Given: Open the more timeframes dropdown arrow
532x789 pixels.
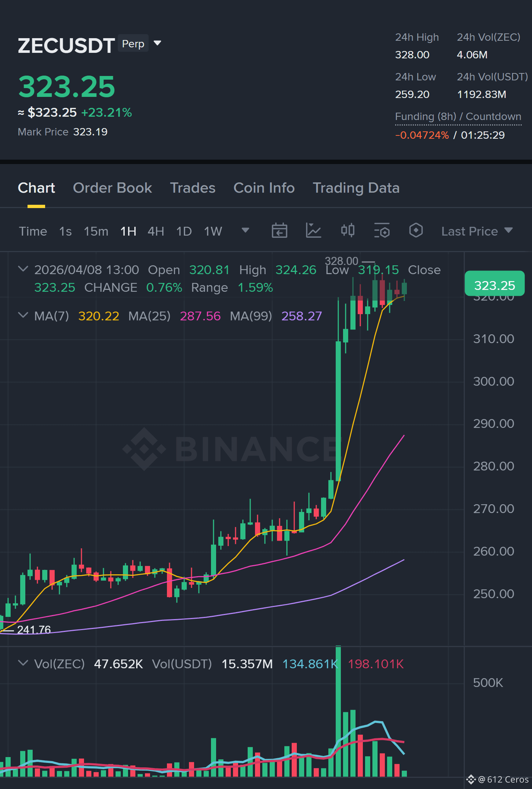Looking at the screenshot, I should click(245, 230).
